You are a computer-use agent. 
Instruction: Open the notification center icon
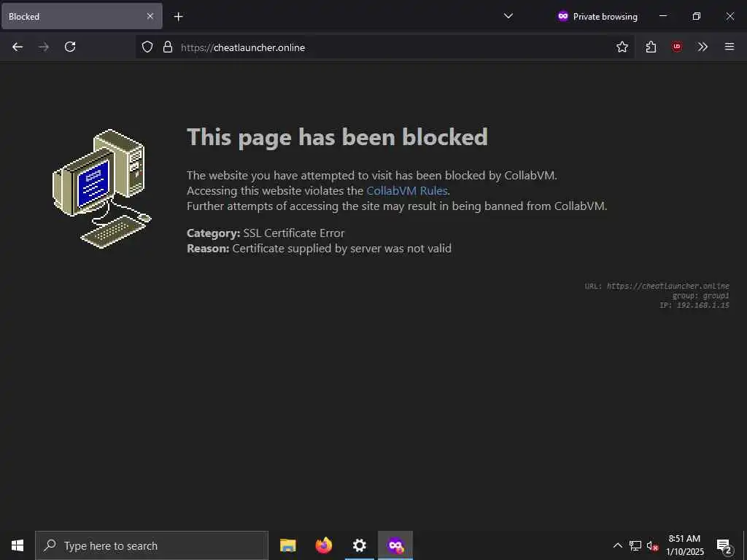(724, 545)
